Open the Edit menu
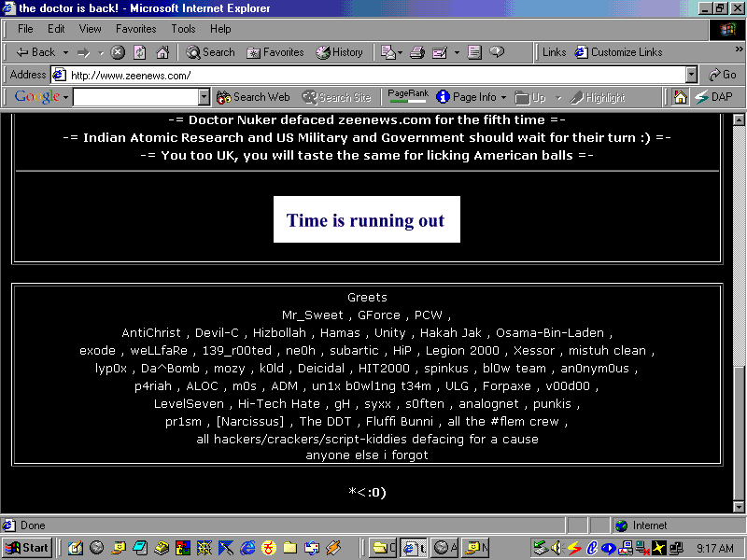 (x=56, y=29)
